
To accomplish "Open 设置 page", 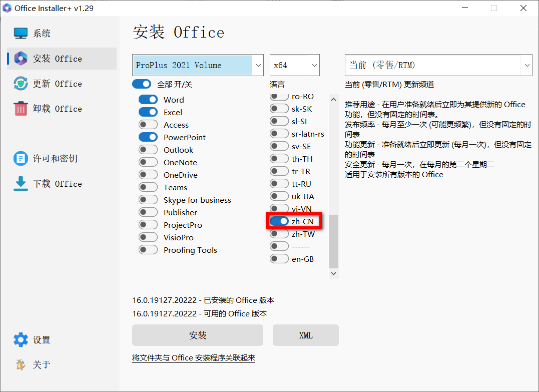I will [x=62, y=340].
